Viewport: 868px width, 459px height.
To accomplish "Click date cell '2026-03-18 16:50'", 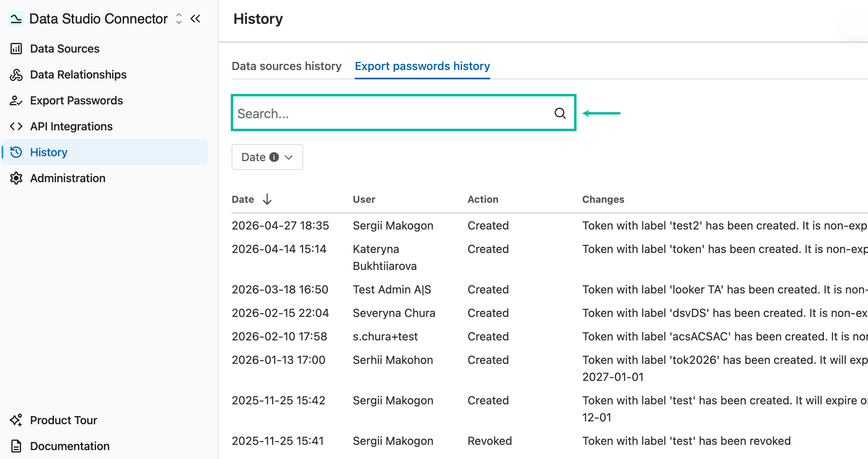I will 280,289.
